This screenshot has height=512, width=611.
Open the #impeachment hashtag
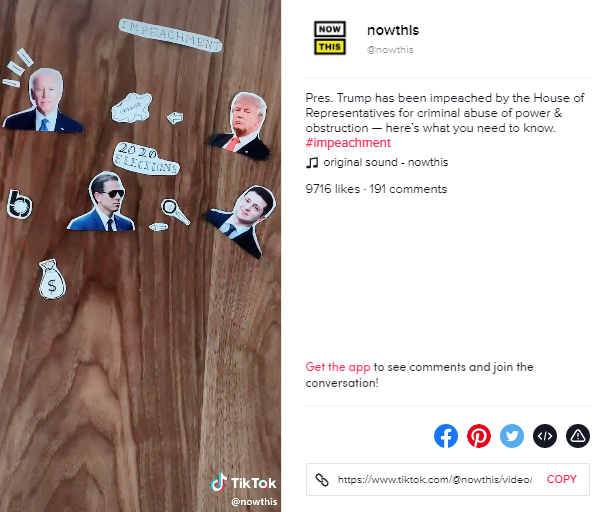click(348, 143)
